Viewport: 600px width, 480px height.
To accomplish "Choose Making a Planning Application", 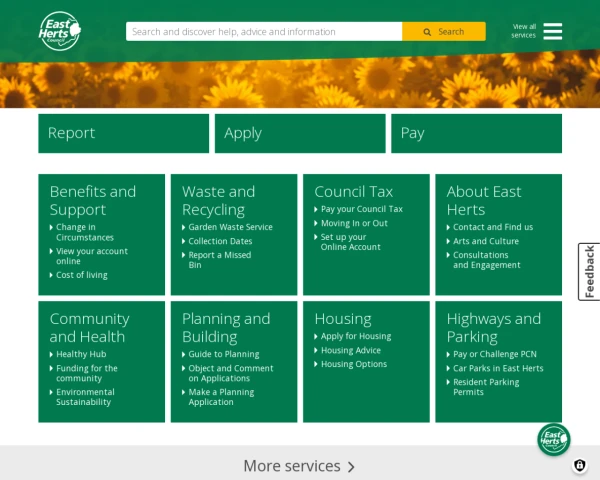I will 221,397.
